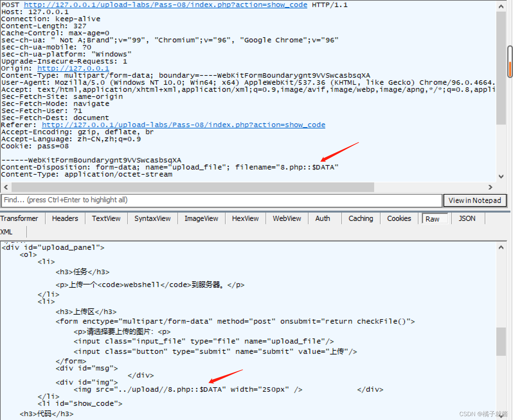
Task: Click the h3 上传区 heading line
Action: pyautogui.click(x=86, y=311)
